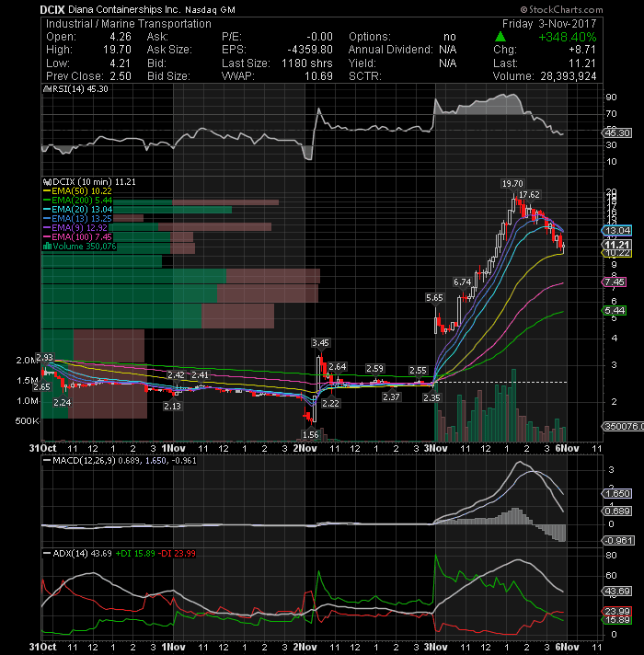Click the 2.13 price annotation
Screen dimensions: 644x655
172,406
